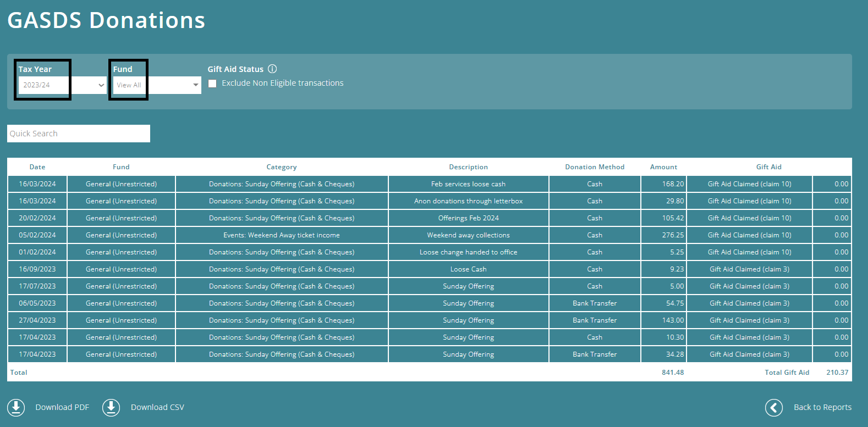Viewport: 868px width, 427px height.
Task: Click the Download PDF icon
Action: [x=16, y=407]
